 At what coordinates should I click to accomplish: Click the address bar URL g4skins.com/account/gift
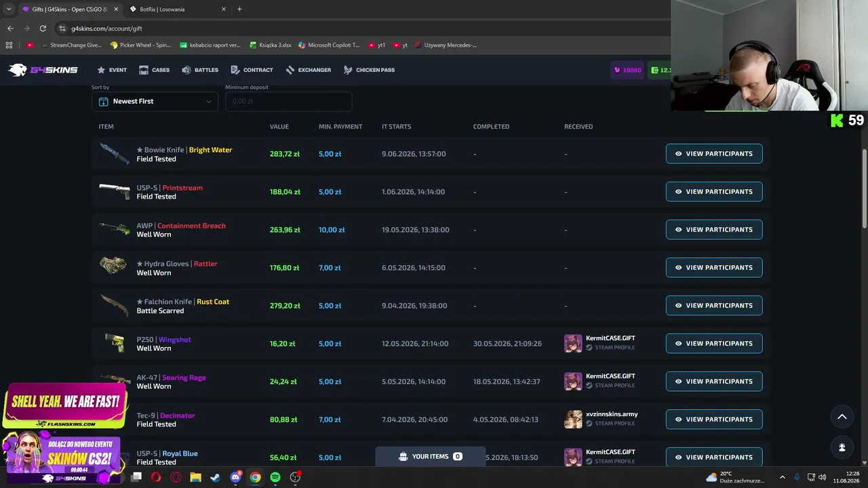click(106, 28)
